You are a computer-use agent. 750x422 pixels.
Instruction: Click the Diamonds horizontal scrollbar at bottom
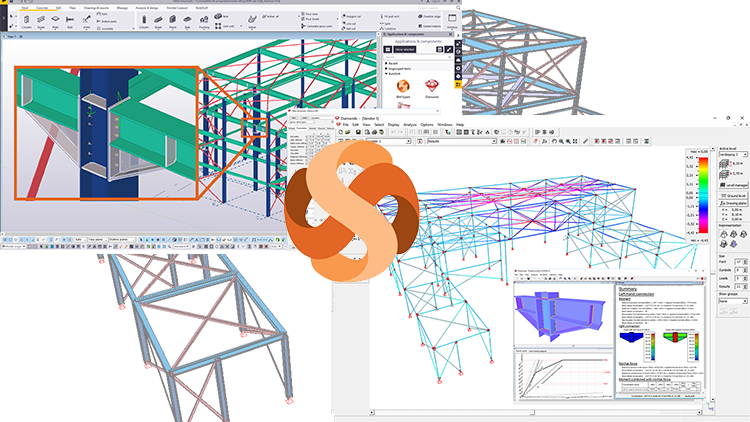click(x=535, y=412)
